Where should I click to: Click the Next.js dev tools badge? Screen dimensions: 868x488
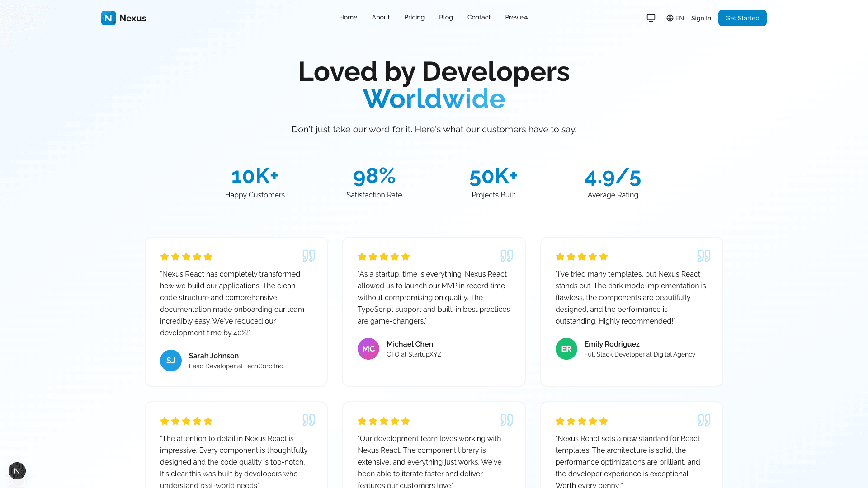(x=17, y=471)
